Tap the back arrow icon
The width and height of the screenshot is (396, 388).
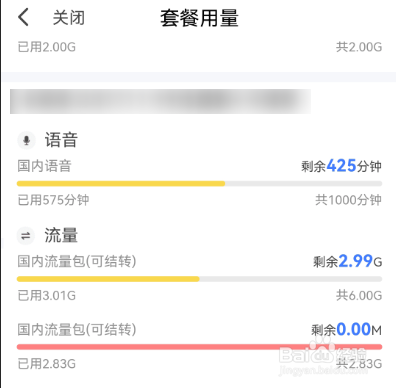coord(23,17)
